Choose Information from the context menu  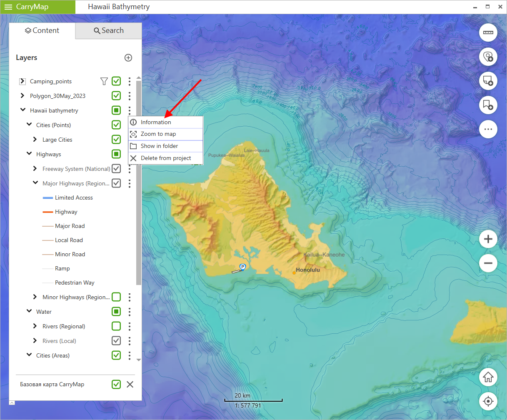point(156,122)
